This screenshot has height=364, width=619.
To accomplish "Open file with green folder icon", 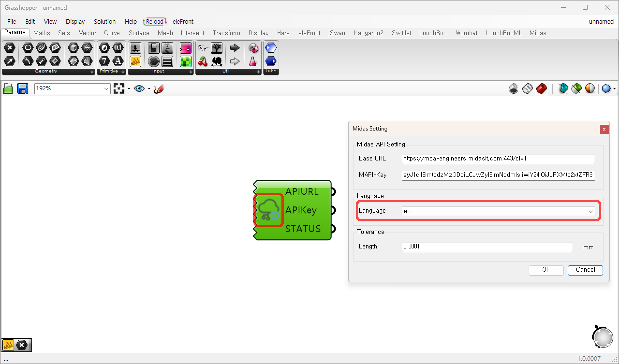I will [8, 88].
